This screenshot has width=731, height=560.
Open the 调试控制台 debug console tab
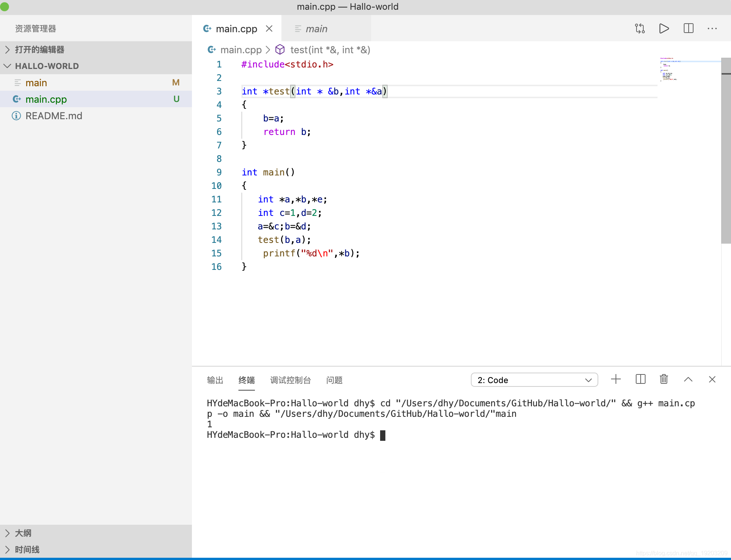pyautogui.click(x=291, y=380)
